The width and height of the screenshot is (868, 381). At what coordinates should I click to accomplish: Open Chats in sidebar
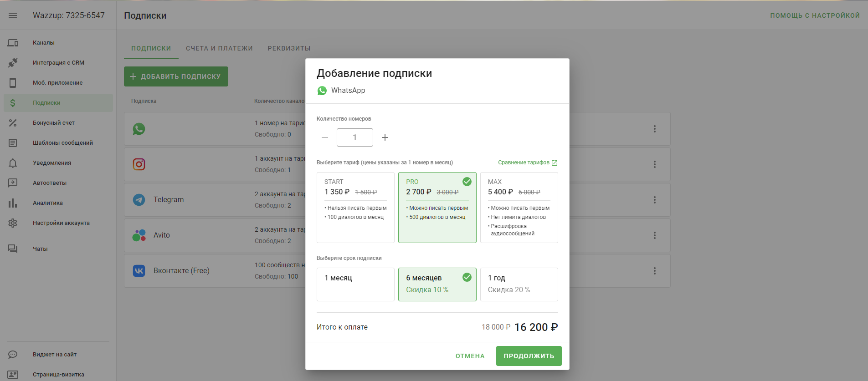[x=40, y=249]
